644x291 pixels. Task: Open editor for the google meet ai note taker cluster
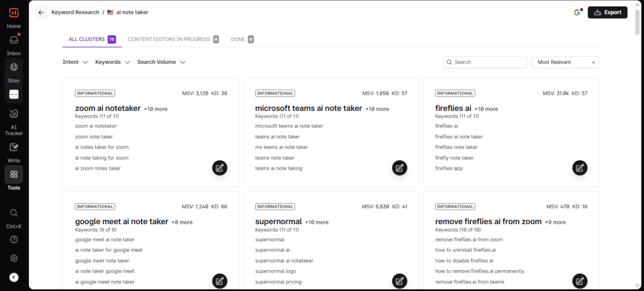(x=220, y=281)
